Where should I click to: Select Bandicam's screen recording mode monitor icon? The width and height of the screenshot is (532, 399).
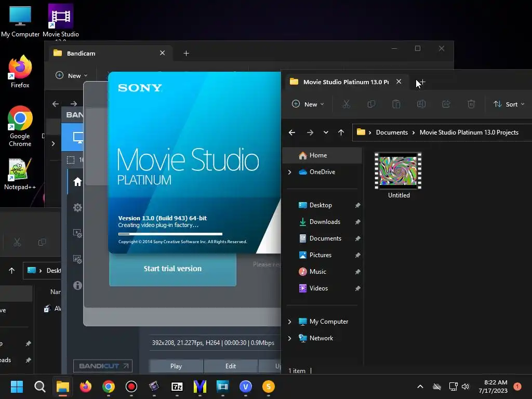click(x=78, y=137)
